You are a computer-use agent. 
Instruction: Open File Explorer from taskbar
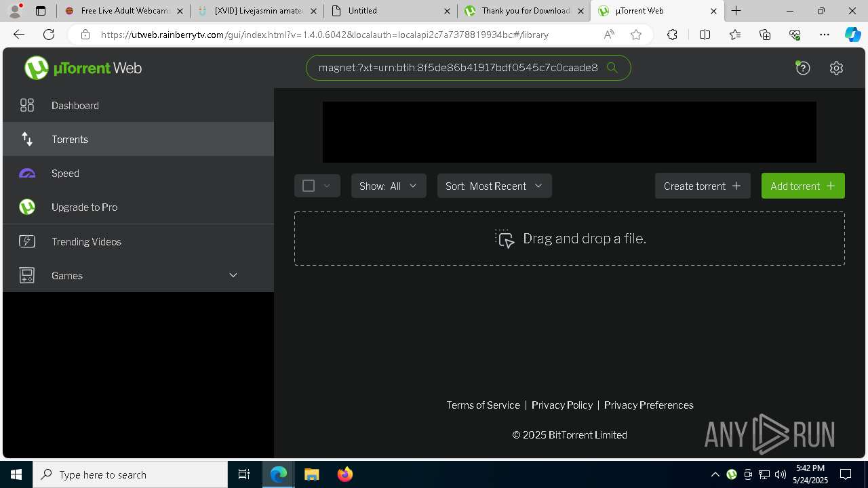tap(312, 474)
